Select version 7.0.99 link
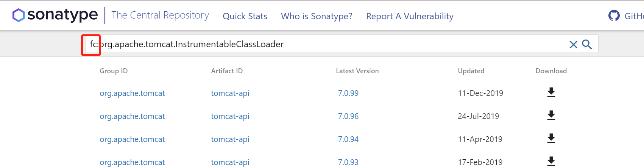Image resolution: width=644 pixels, height=168 pixels. 348,93
